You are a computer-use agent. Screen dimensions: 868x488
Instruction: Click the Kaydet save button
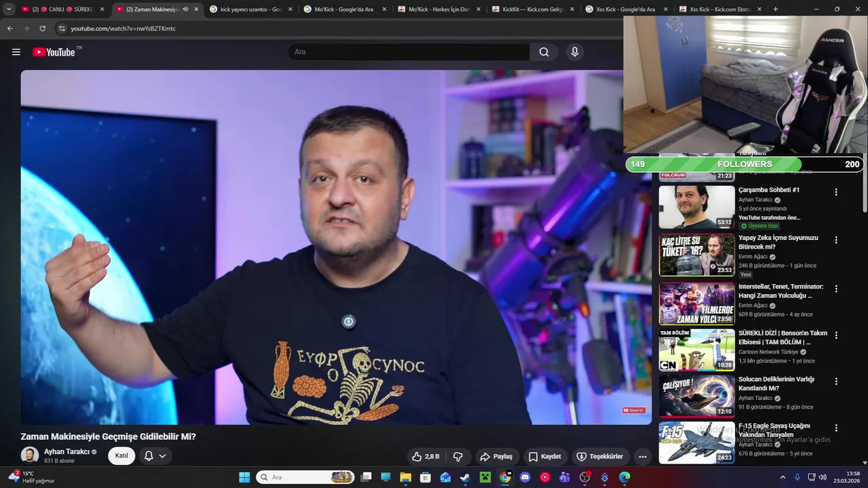click(545, 457)
